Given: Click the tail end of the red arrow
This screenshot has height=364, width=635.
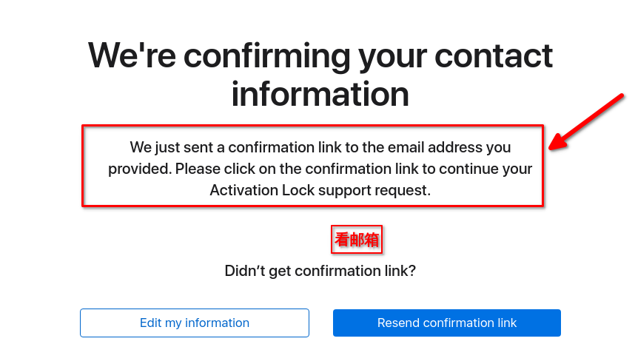Looking at the screenshot, I should click(623, 95).
